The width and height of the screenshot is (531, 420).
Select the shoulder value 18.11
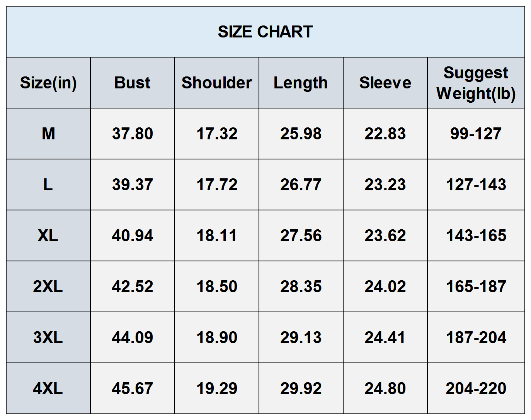point(216,235)
